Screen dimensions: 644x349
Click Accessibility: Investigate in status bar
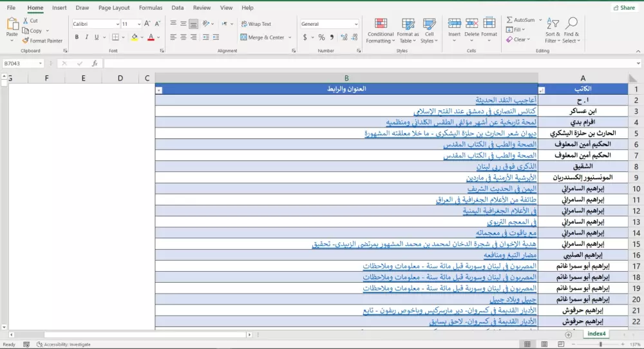63,344
